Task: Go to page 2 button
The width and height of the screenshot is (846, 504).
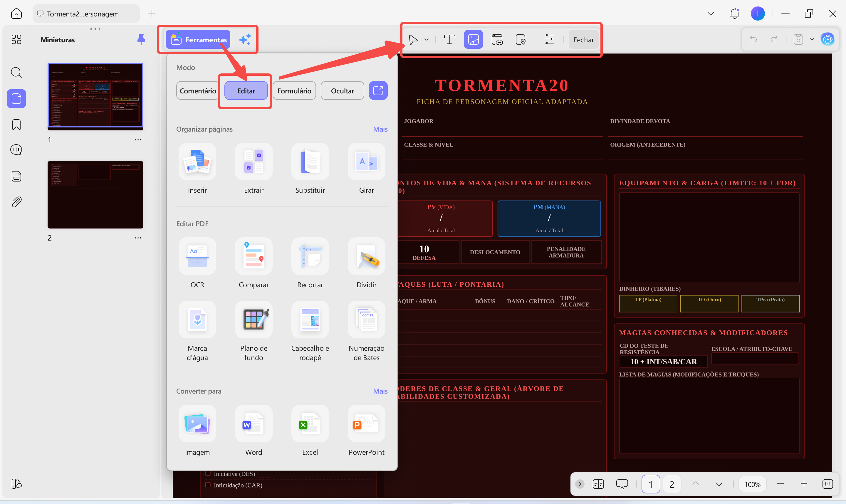Action: click(672, 484)
